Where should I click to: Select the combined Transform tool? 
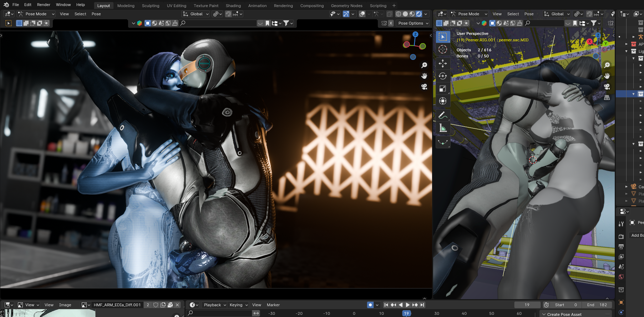click(x=443, y=101)
